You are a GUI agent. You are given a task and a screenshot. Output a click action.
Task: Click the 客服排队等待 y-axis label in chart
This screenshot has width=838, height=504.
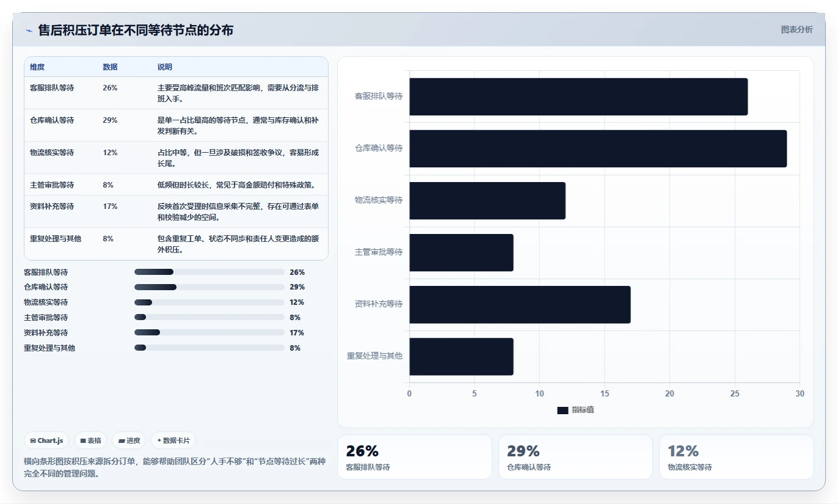click(379, 97)
